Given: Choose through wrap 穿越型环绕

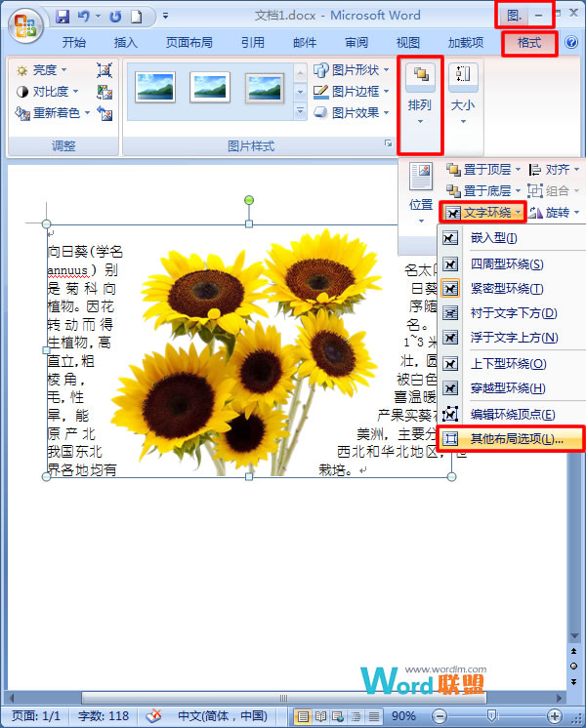Looking at the screenshot, I should pyautogui.click(x=508, y=388).
